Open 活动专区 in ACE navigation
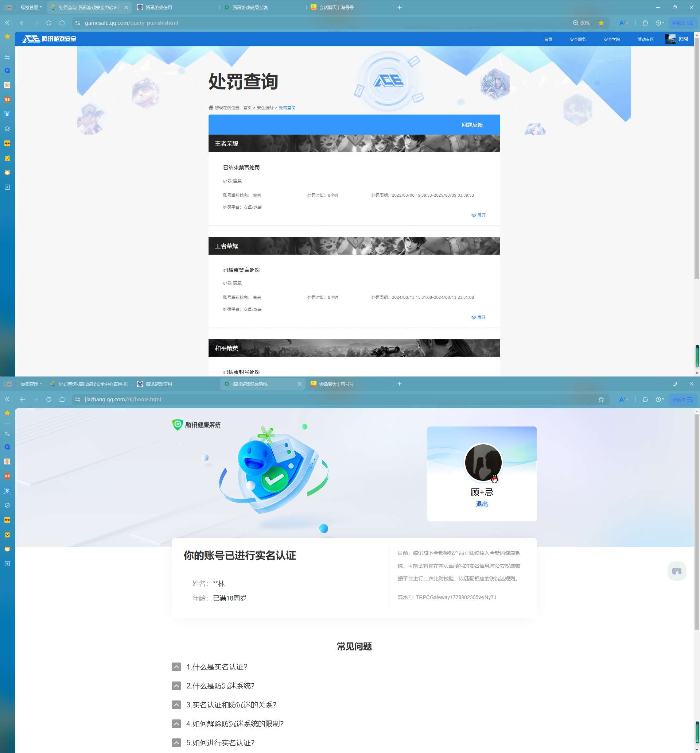Viewport: 700px width, 753px height. click(x=645, y=39)
